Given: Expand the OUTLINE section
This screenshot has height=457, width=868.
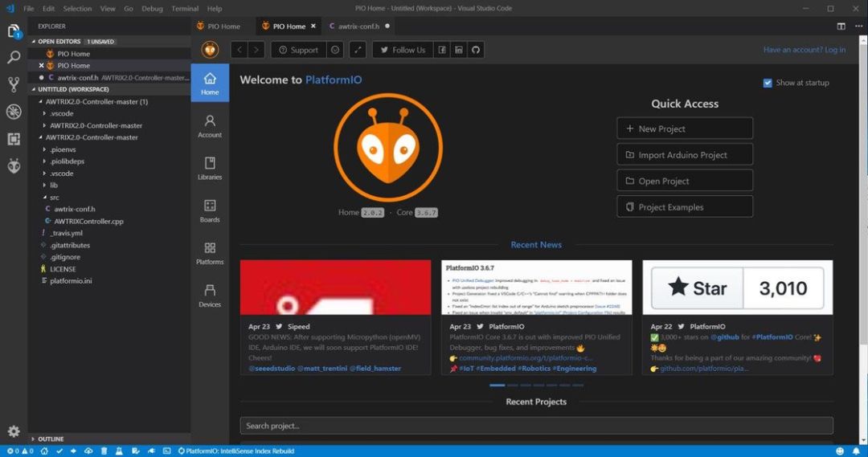Looking at the screenshot, I should 109,439.
